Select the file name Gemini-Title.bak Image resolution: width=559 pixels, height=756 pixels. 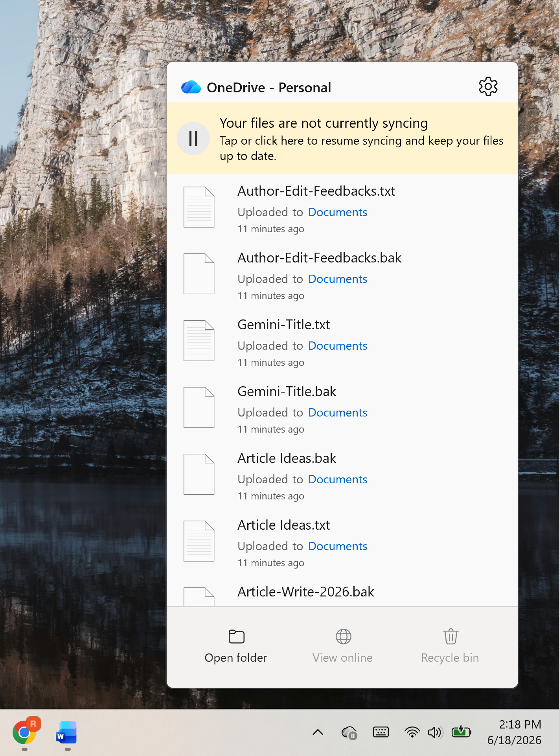(287, 391)
